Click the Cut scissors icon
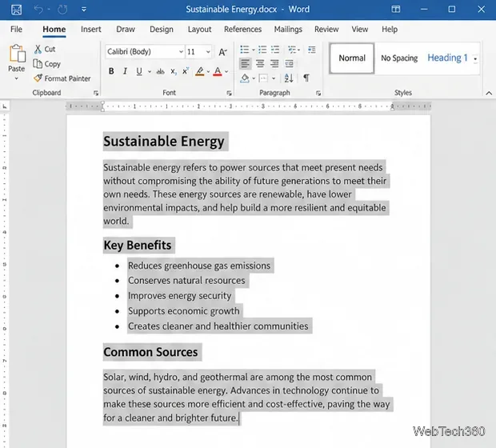The width and height of the screenshot is (496, 448). point(38,49)
